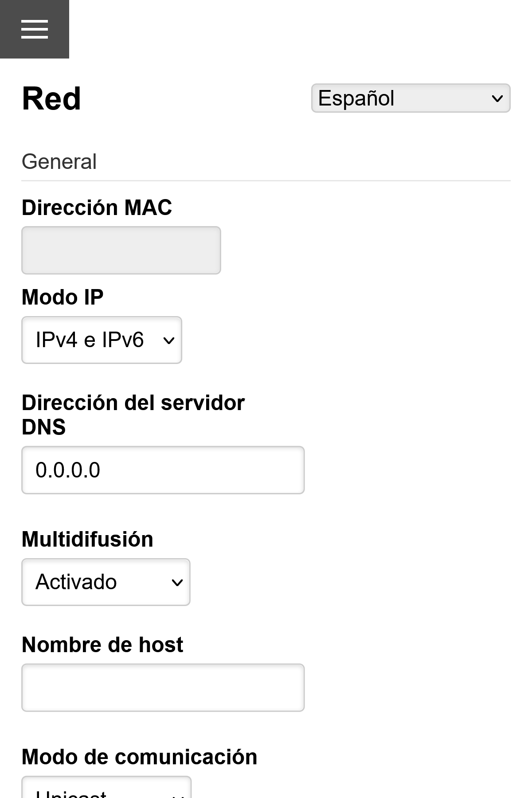
Task: Open the Multidifusión dropdown showing Activado
Action: point(106,582)
